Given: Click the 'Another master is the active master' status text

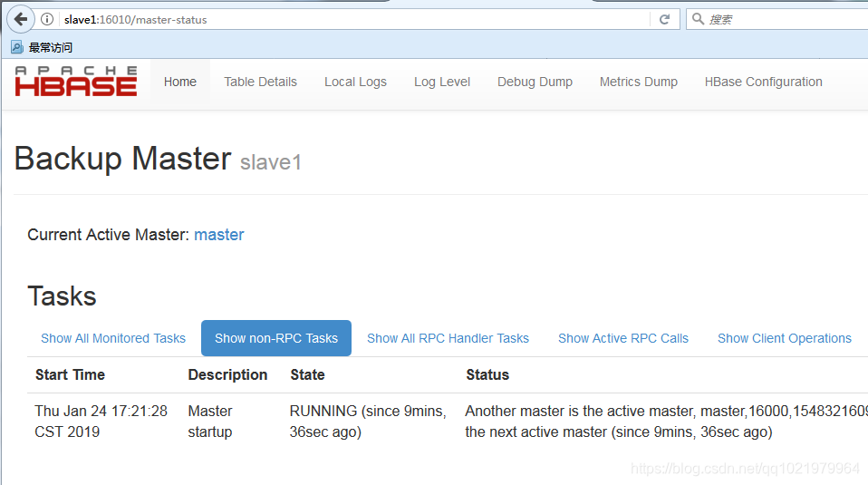Looking at the screenshot, I should coord(667,422).
